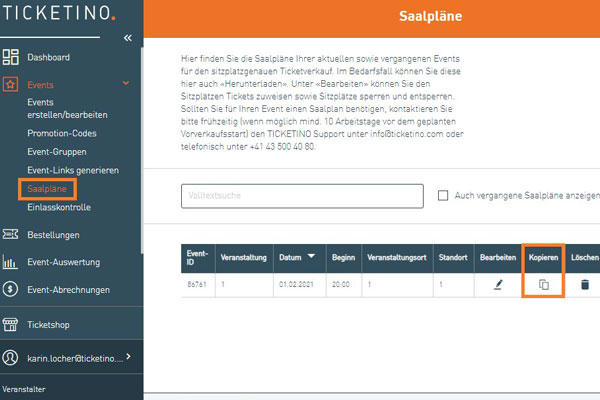Click the Dashboard icon in sidebar
Screen dimensions: 600x400
point(11,59)
